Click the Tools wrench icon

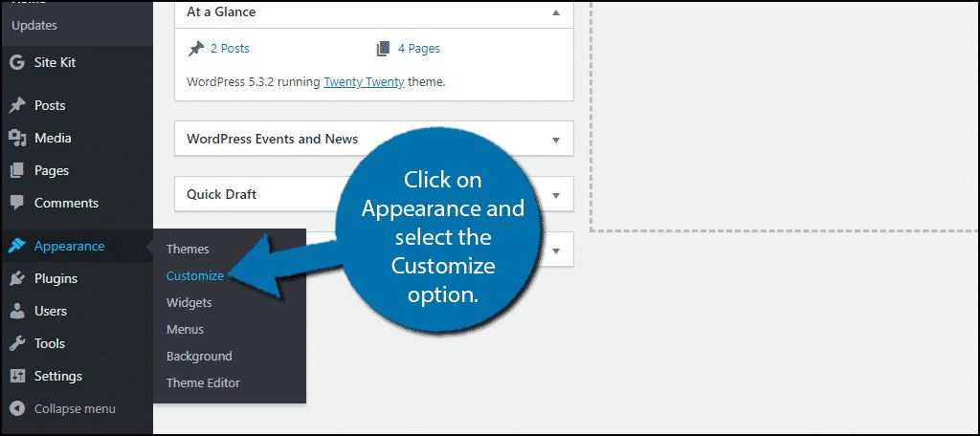click(16, 344)
